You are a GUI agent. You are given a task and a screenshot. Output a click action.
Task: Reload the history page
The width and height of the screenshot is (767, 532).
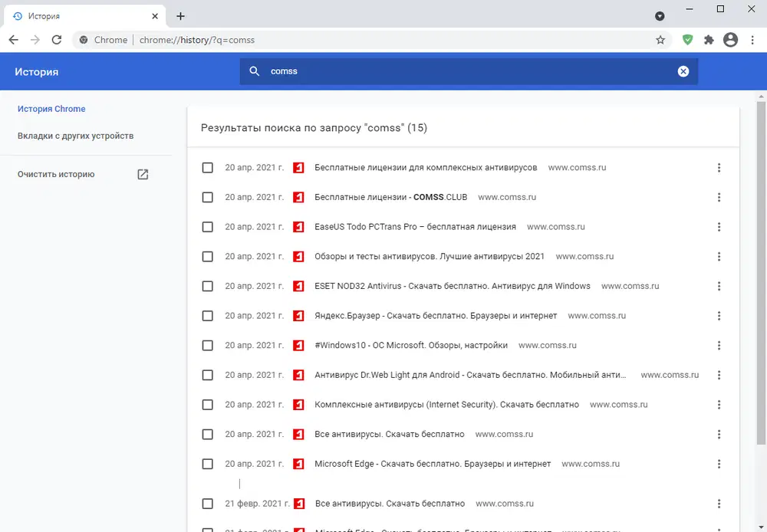pyautogui.click(x=57, y=40)
